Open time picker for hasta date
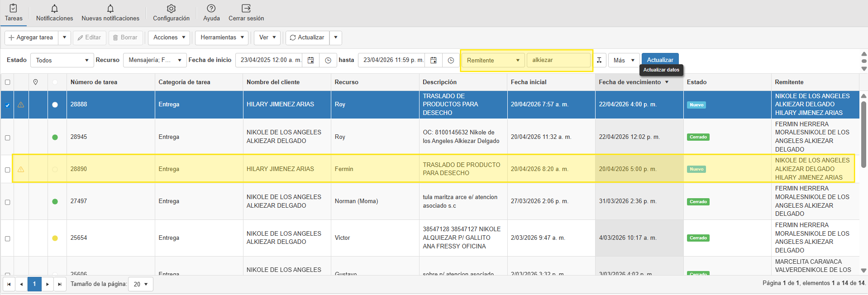 pyautogui.click(x=451, y=60)
